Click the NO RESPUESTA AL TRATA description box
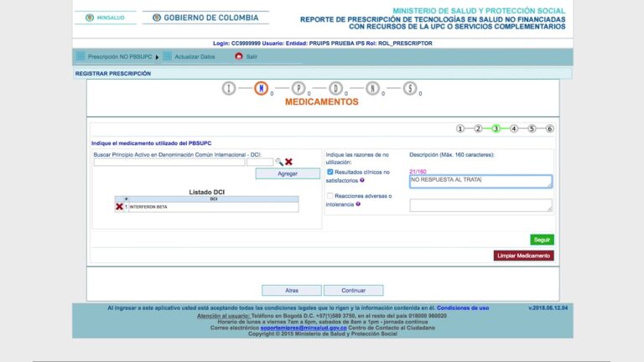This screenshot has height=362, width=644. point(480,181)
